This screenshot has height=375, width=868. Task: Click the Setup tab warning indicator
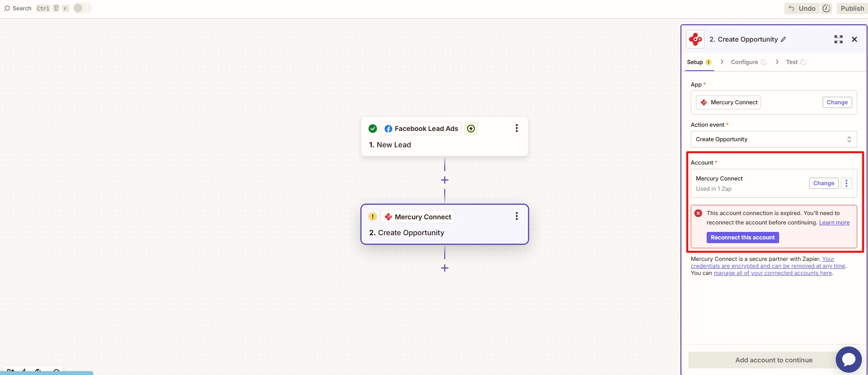click(709, 62)
